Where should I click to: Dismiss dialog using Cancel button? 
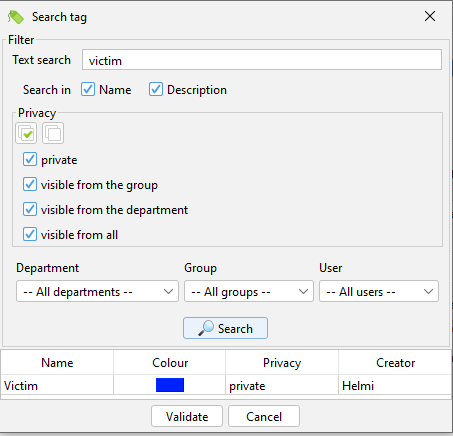click(x=264, y=416)
